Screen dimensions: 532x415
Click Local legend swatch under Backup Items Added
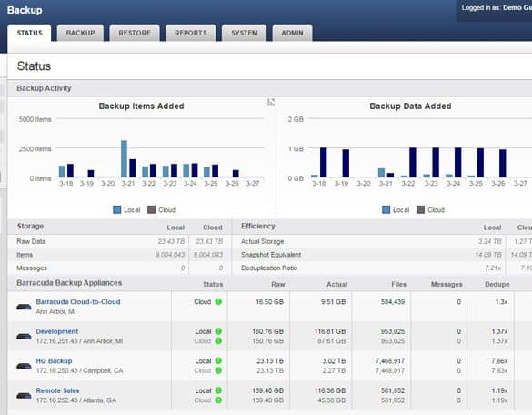[116, 209]
